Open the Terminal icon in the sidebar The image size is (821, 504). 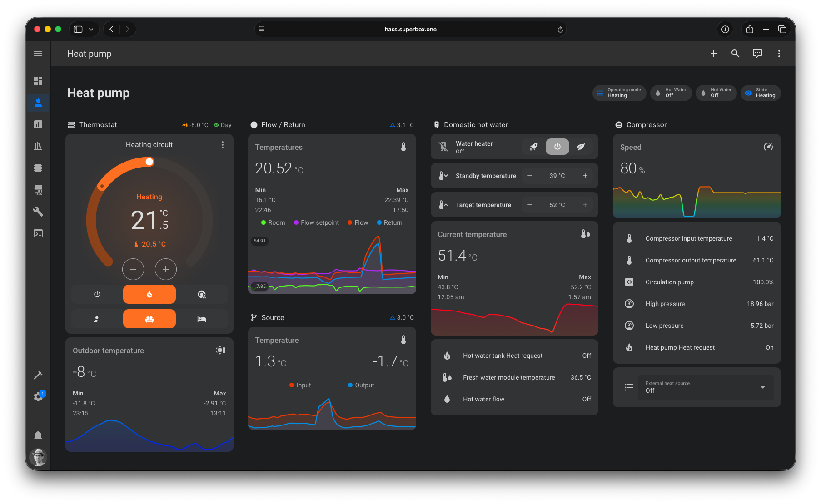tap(38, 233)
